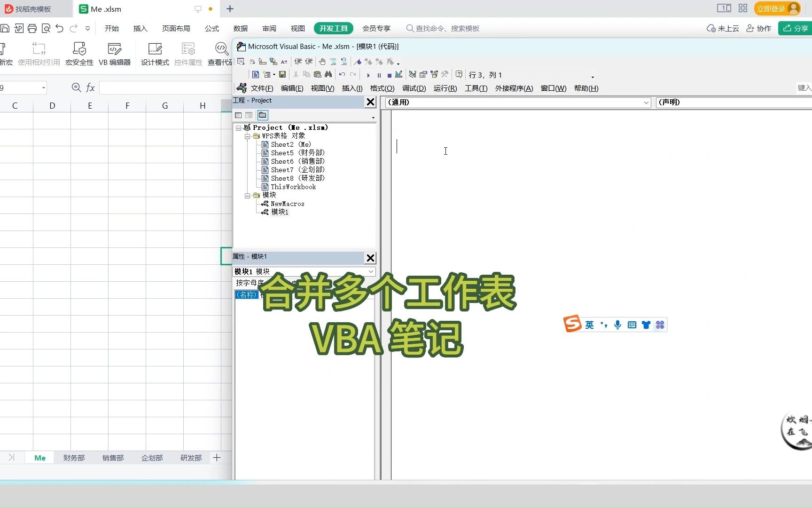Switch to the 开发工具 ribbon tab
This screenshot has width=812, height=508.
(x=333, y=28)
